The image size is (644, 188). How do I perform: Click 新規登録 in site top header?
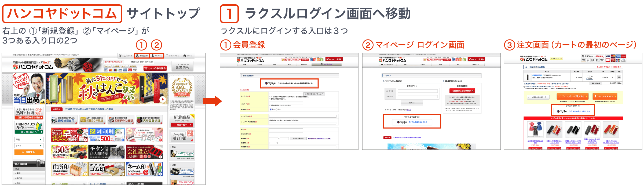(142, 56)
